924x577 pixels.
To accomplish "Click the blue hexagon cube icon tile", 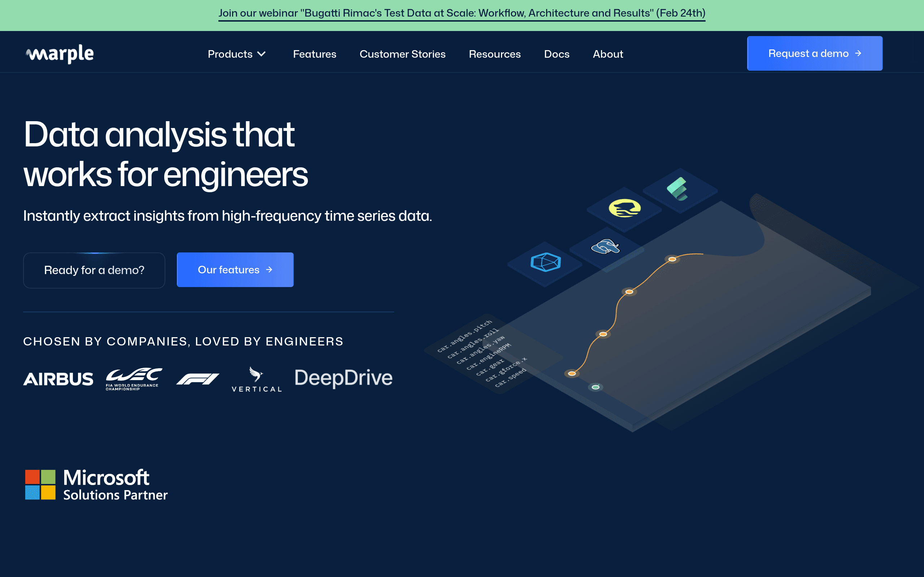I will coord(545,263).
